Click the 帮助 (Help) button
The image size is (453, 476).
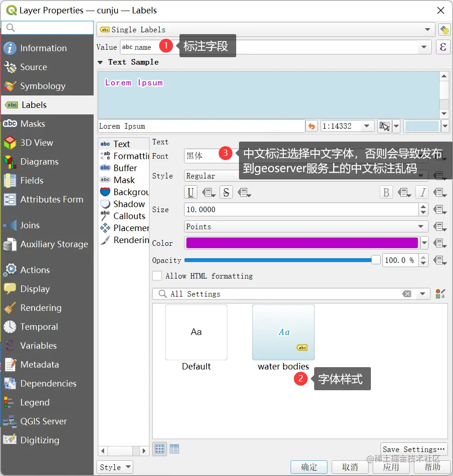tap(432, 467)
